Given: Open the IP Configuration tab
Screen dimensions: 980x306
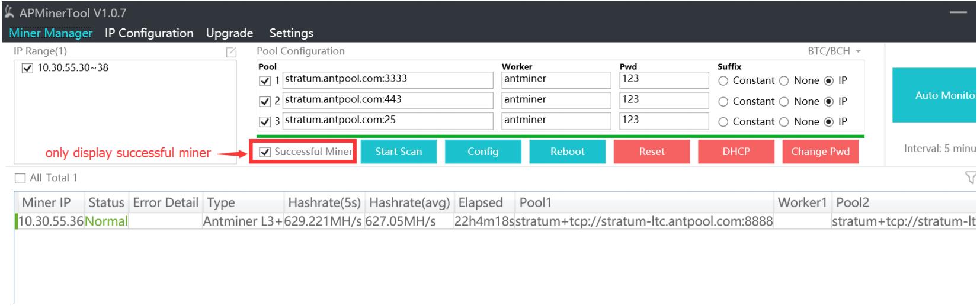Looking at the screenshot, I should click(149, 33).
